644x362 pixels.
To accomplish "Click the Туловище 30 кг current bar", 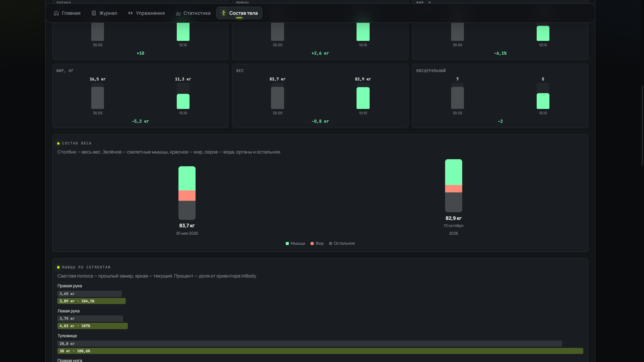I will pos(320,351).
